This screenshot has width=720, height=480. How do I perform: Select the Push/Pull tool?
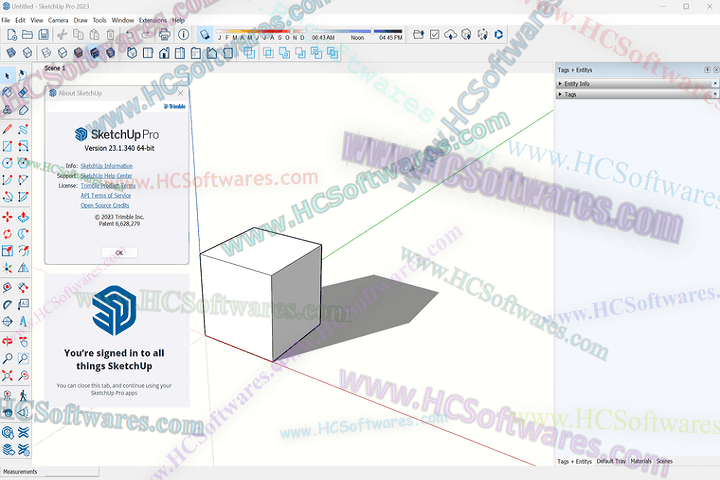[x=23, y=217]
